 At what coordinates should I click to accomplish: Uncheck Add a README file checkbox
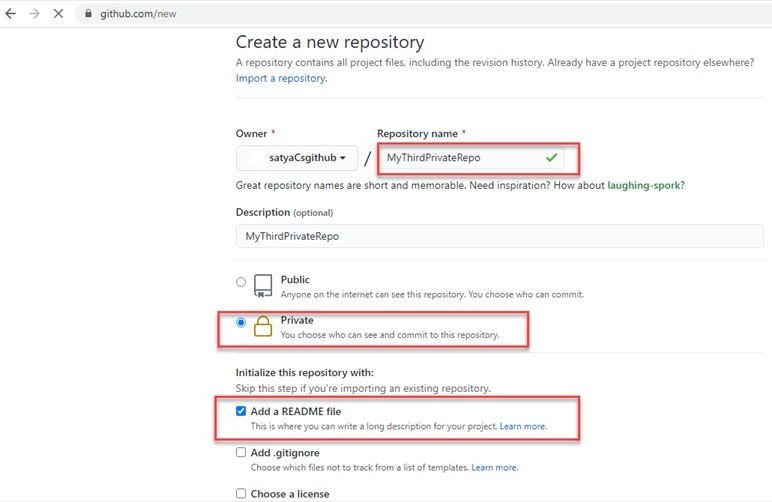point(241,411)
